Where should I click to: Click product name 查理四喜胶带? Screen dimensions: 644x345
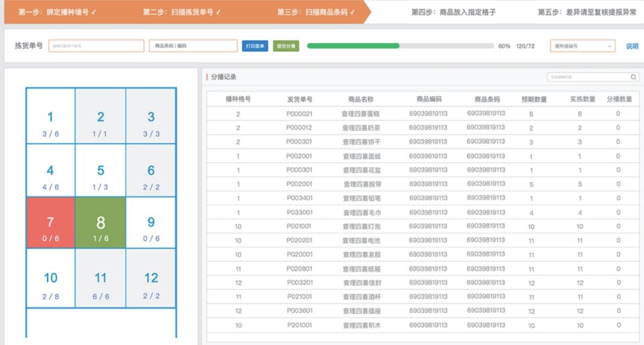tap(361, 184)
